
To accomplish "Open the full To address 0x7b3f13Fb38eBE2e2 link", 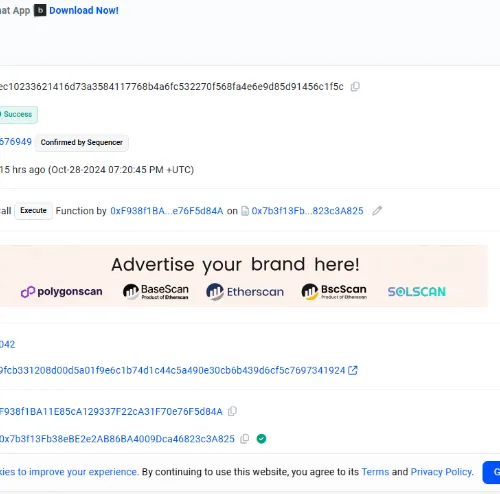I will pyautogui.click(x=117, y=439).
